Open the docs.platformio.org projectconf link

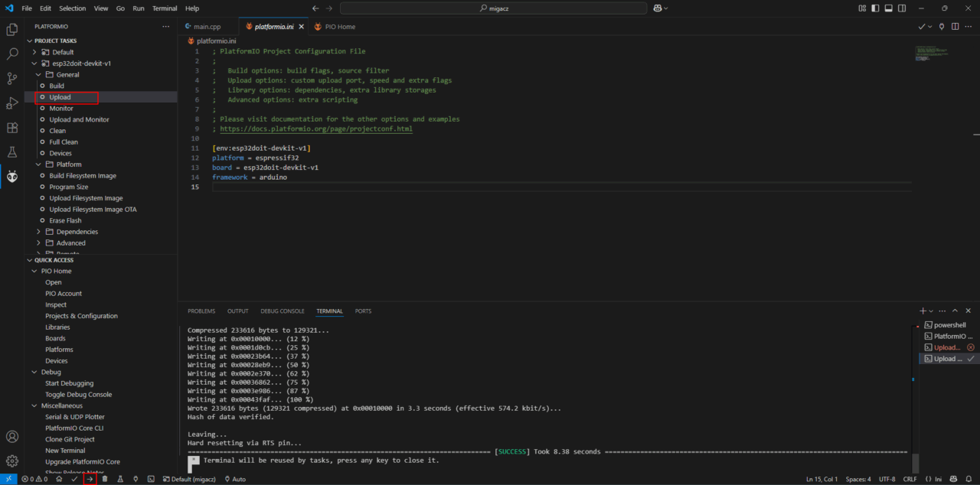pyautogui.click(x=316, y=129)
